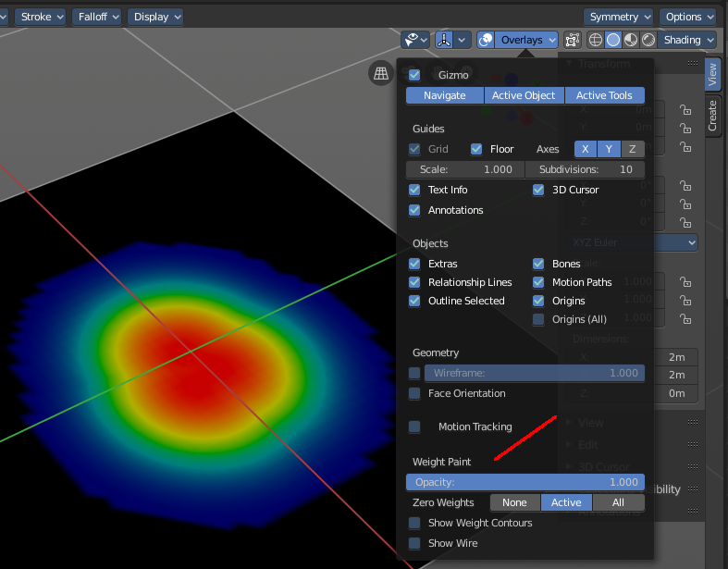Select solid shading mode icon
The height and width of the screenshot is (569, 728).
point(613,40)
